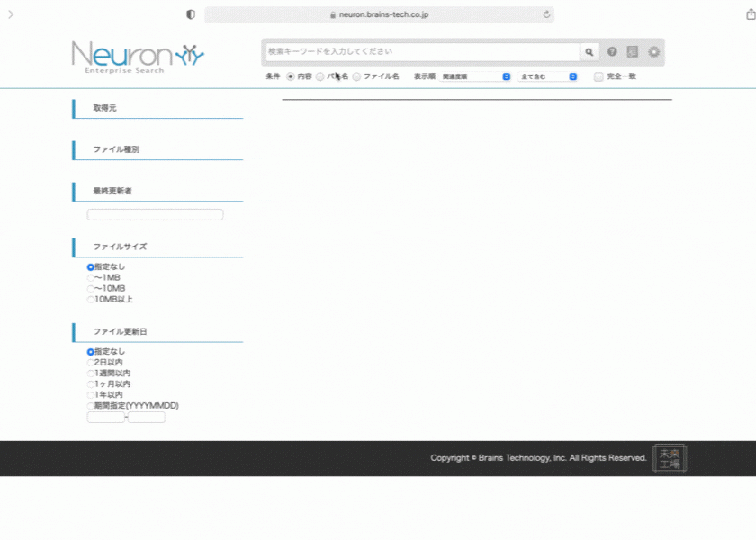
Task: Click the Neuron Enterprise Search logo
Action: (x=138, y=58)
